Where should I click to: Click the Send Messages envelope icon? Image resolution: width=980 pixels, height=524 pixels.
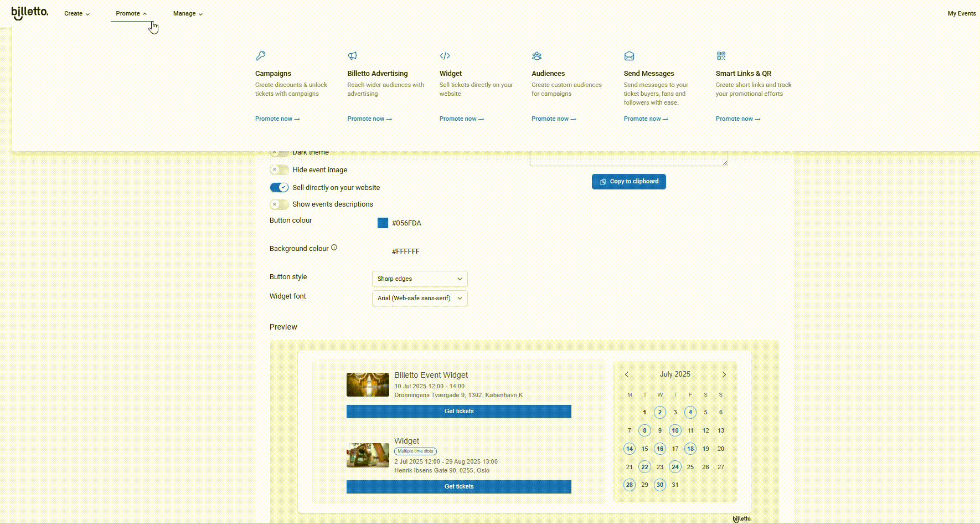coord(629,56)
